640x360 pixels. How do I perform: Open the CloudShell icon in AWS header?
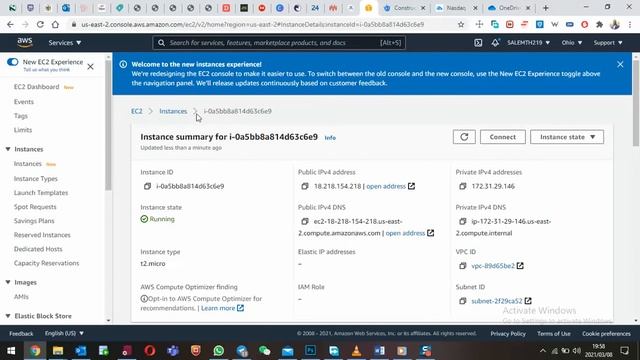(x=478, y=43)
